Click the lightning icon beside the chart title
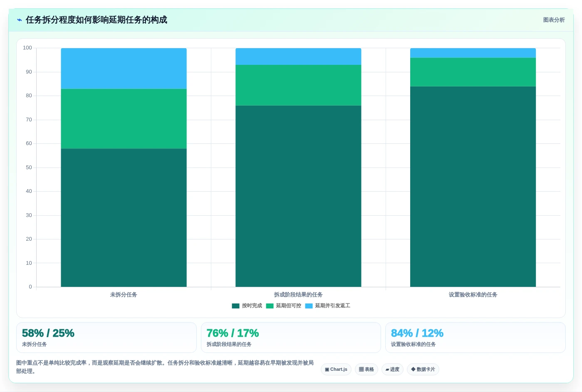The width and height of the screenshot is (582, 392). click(20, 20)
